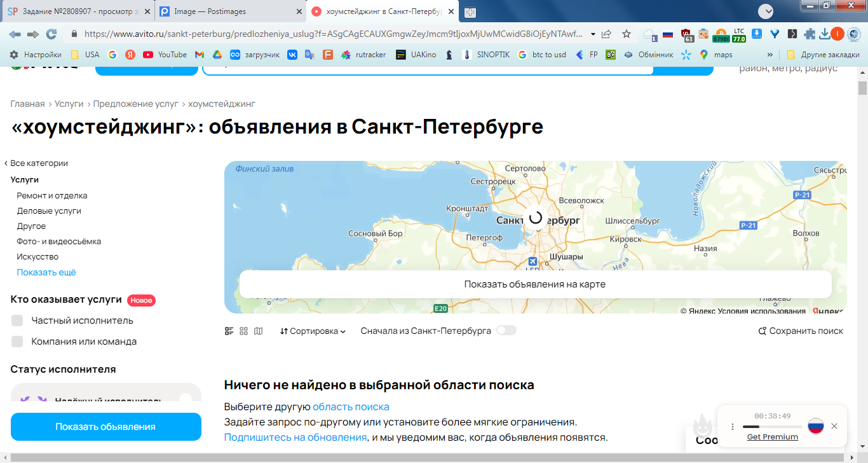Switch to grid view of results
Screen dimensions: 868x463
tap(243, 331)
